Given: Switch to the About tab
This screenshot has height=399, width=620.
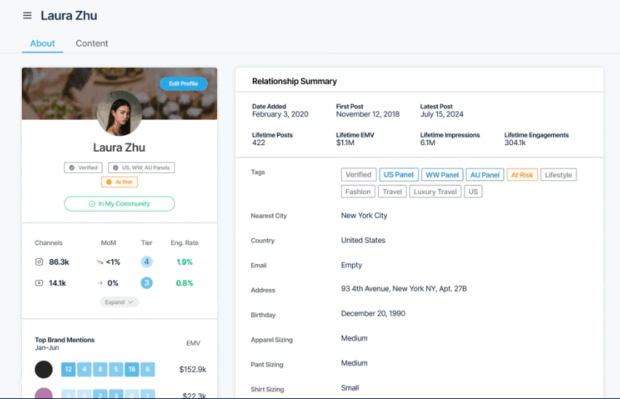Looking at the screenshot, I should (42, 43).
